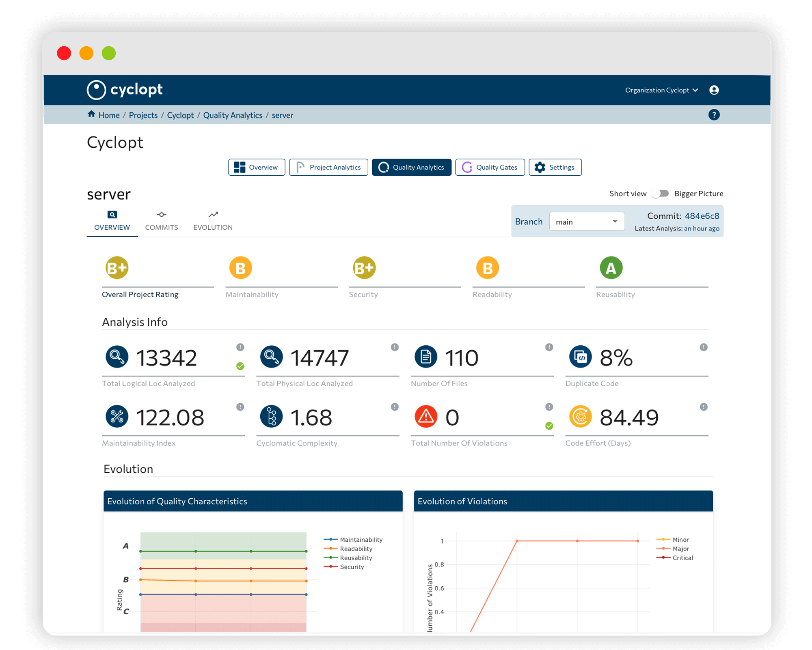This screenshot has width=812, height=650.
Task: Click commit hash 484e6c8
Action: pos(702,216)
